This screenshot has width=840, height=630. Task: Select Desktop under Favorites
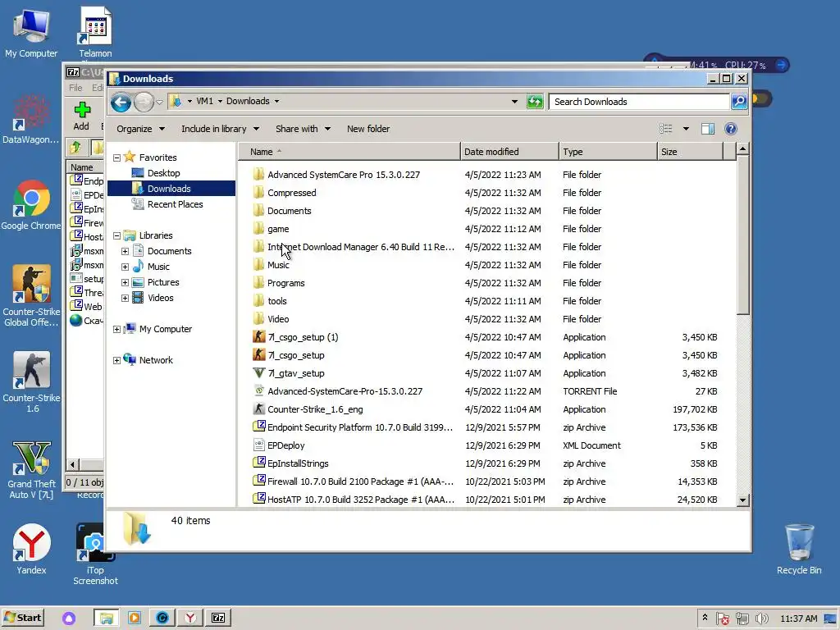(163, 173)
